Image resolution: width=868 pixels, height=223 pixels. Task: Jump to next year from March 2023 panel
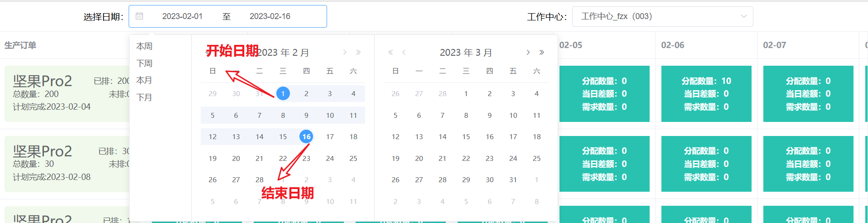(x=541, y=53)
